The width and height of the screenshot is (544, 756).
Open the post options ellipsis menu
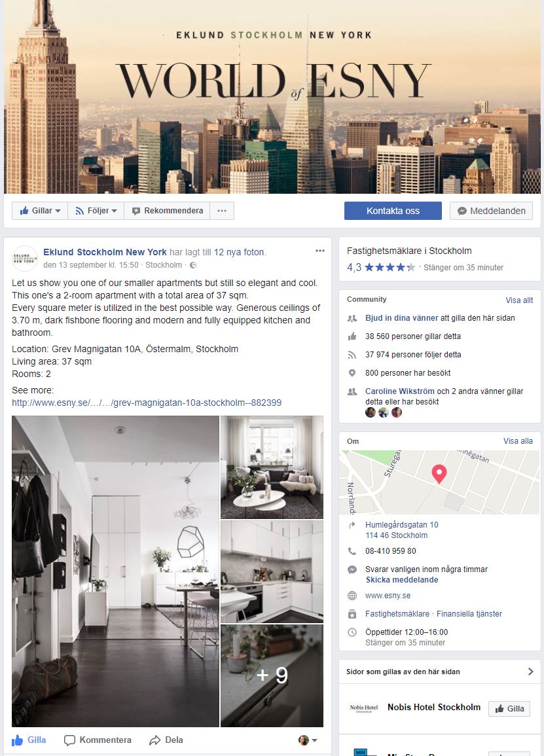pos(320,251)
